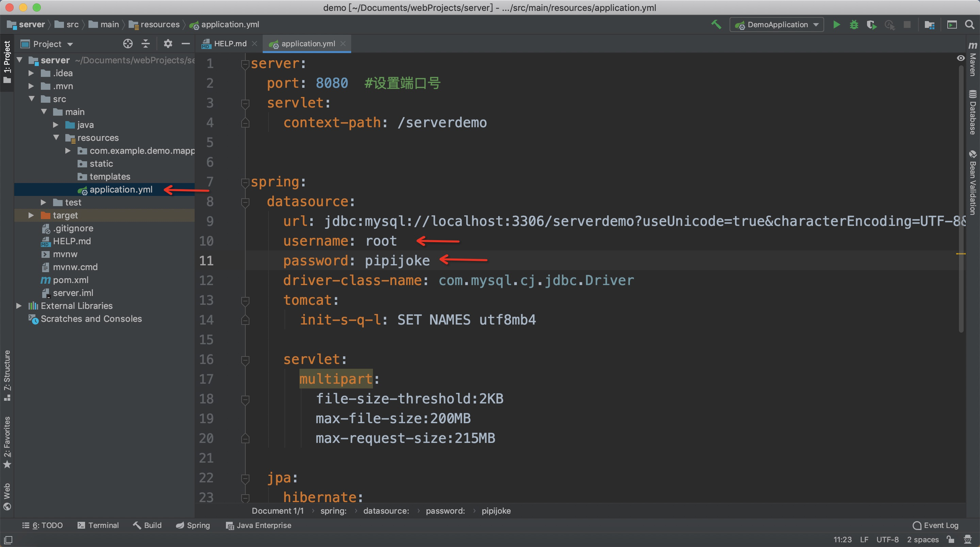Click the resources breadcrumb in navigation bar

point(154,25)
